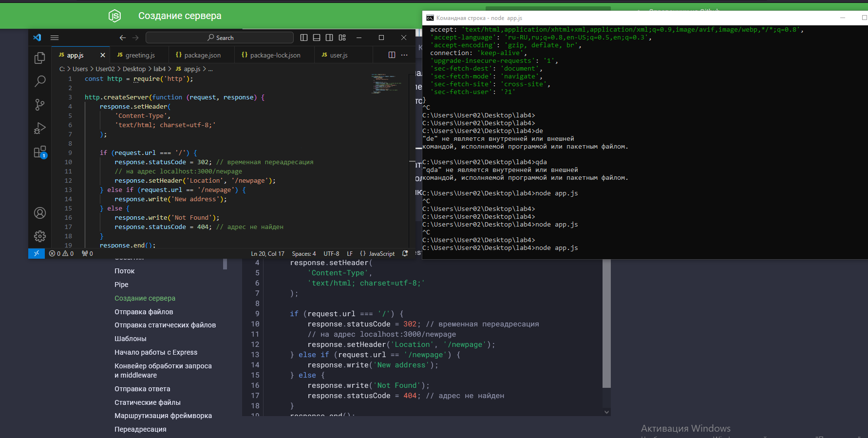Open the Explorer view in VS Code
The image size is (868, 438).
click(40, 58)
